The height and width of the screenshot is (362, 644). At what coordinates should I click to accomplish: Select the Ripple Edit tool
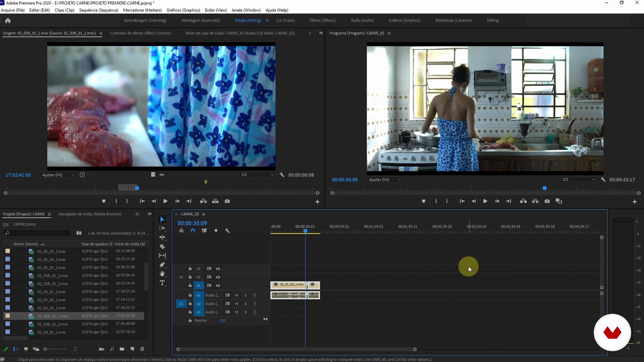coord(162,237)
